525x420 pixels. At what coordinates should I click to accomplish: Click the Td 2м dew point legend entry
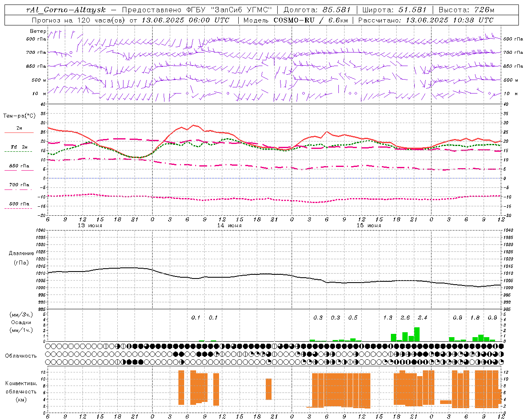coord(19,147)
